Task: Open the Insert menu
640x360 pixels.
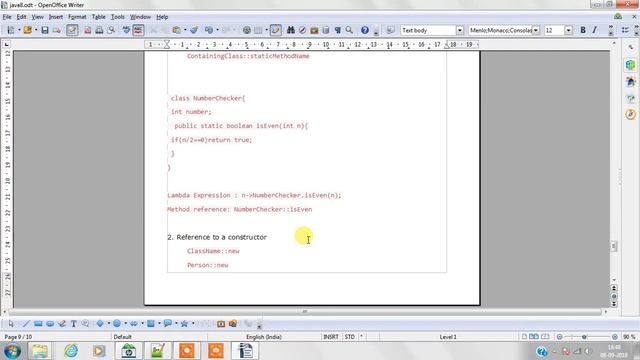Action: click(56, 17)
